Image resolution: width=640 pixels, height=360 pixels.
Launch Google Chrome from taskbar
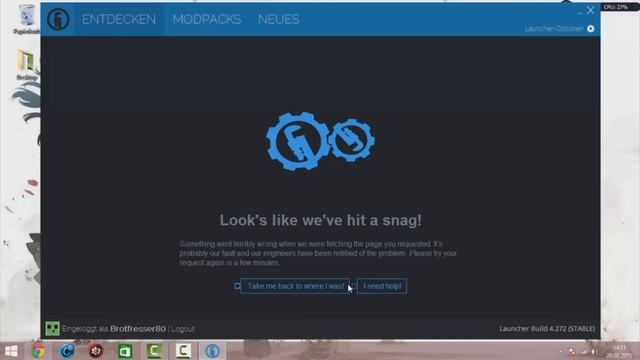pyautogui.click(x=38, y=351)
